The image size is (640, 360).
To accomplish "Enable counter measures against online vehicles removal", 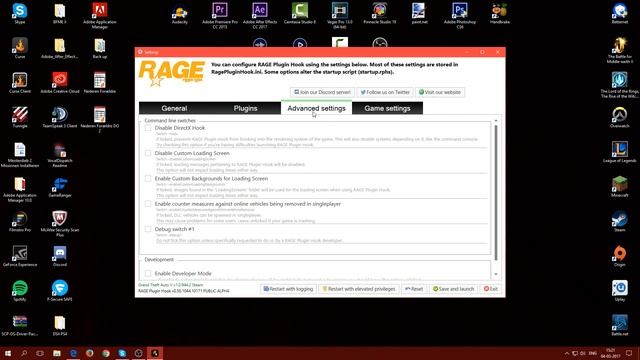I will pos(148,204).
